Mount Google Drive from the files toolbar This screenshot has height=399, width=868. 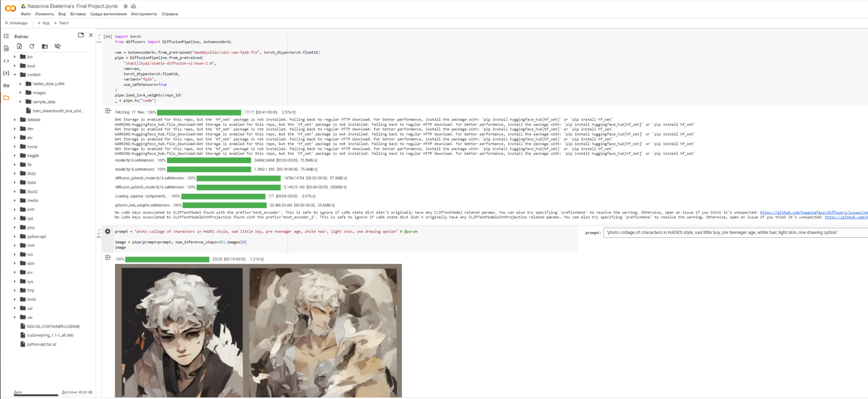(44, 46)
